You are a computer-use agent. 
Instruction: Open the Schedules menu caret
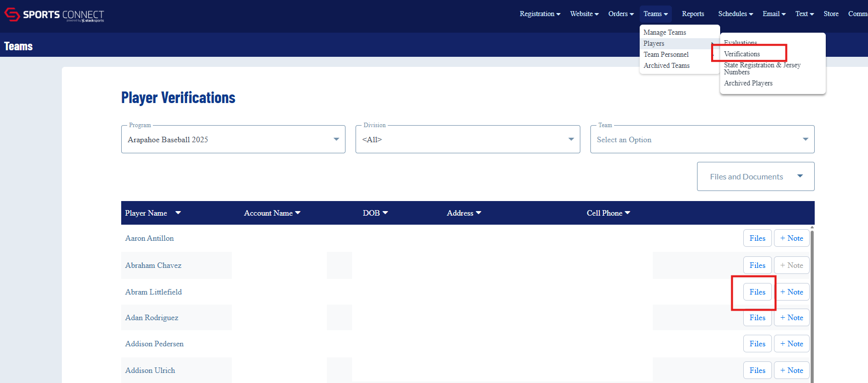point(751,14)
